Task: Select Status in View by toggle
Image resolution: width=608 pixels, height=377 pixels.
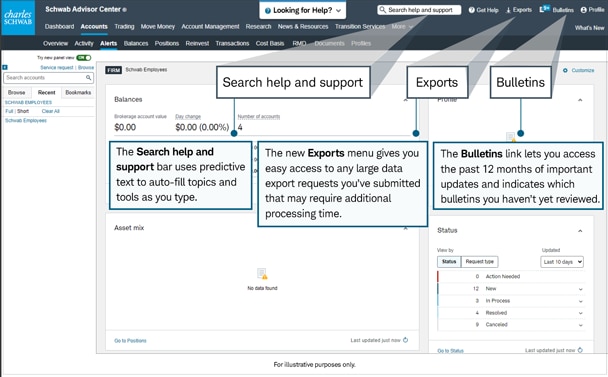Action: [x=449, y=261]
